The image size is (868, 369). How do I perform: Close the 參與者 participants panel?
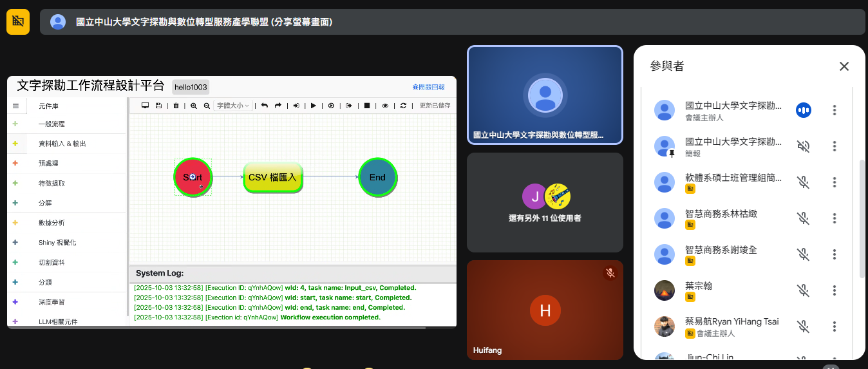tap(844, 66)
